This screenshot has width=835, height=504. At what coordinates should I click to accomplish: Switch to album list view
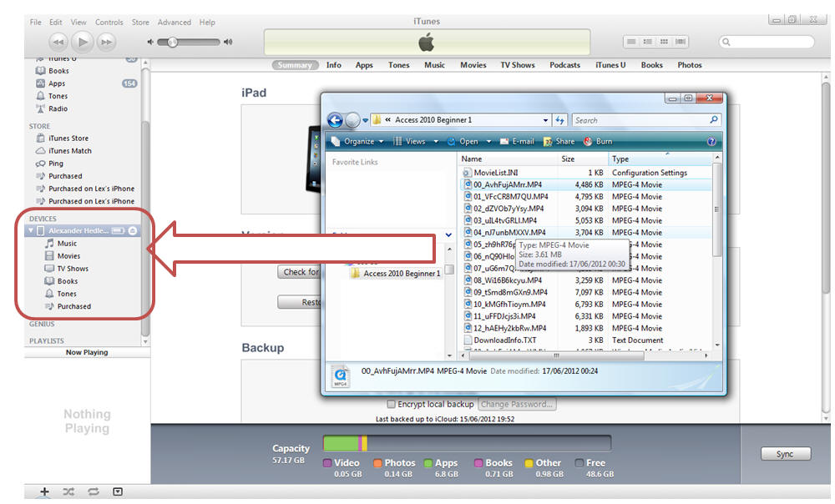click(x=648, y=42)
